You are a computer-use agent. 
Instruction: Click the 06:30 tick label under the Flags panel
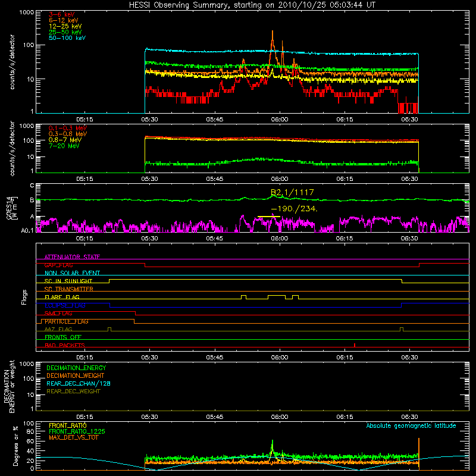coord(409,358)
